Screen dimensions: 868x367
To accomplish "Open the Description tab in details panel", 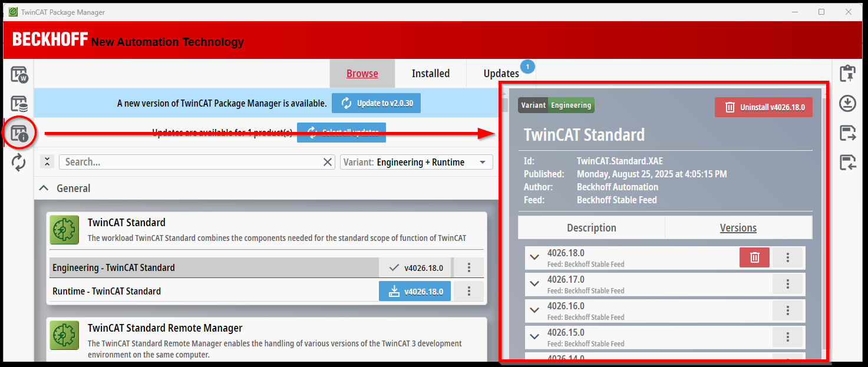I will point(591,228).
